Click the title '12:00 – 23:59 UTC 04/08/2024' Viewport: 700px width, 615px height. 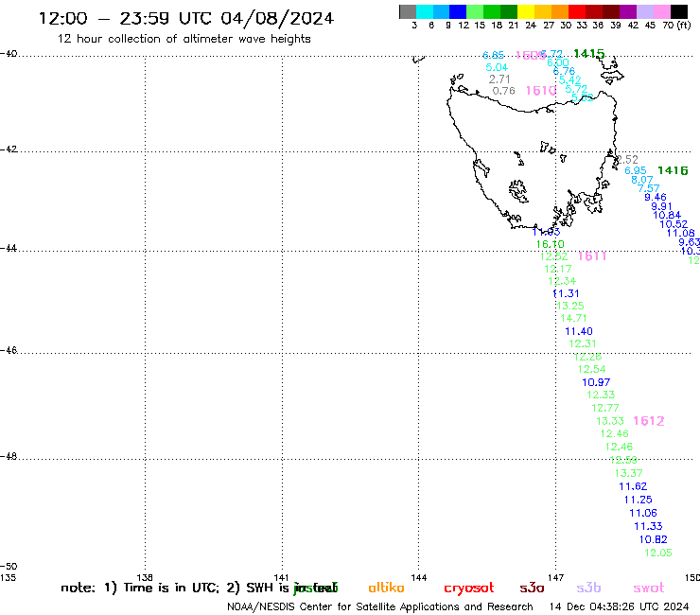[186, 19]
